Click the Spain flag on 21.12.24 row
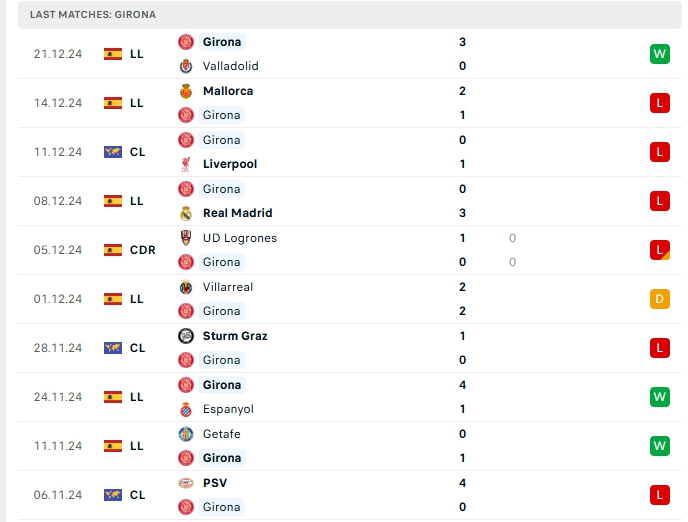This screenshot has width=688, height=522. tap(113, 54)
